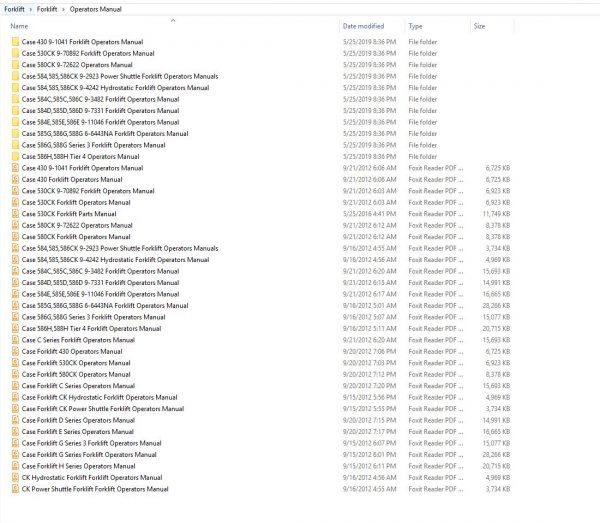Image resolution: width=600 pixels, height=523 pixels.
Task: Click PDF icon of Case Forklift 430 Operators Manual
Action: pyautogui.click(x=15, y=351)
